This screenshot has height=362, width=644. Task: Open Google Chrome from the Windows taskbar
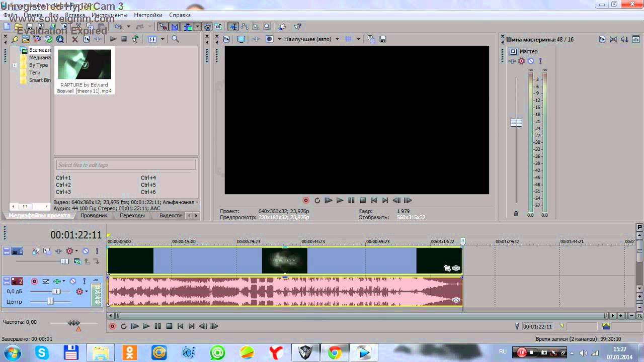334,353
